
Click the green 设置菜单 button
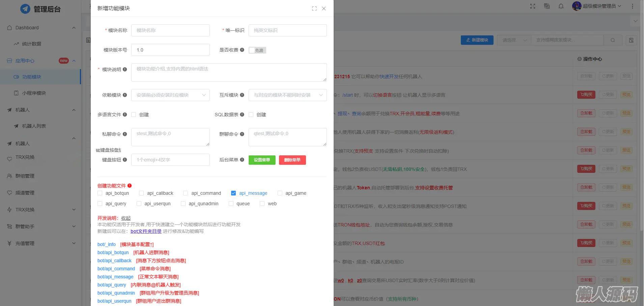[x=262, y=160]
